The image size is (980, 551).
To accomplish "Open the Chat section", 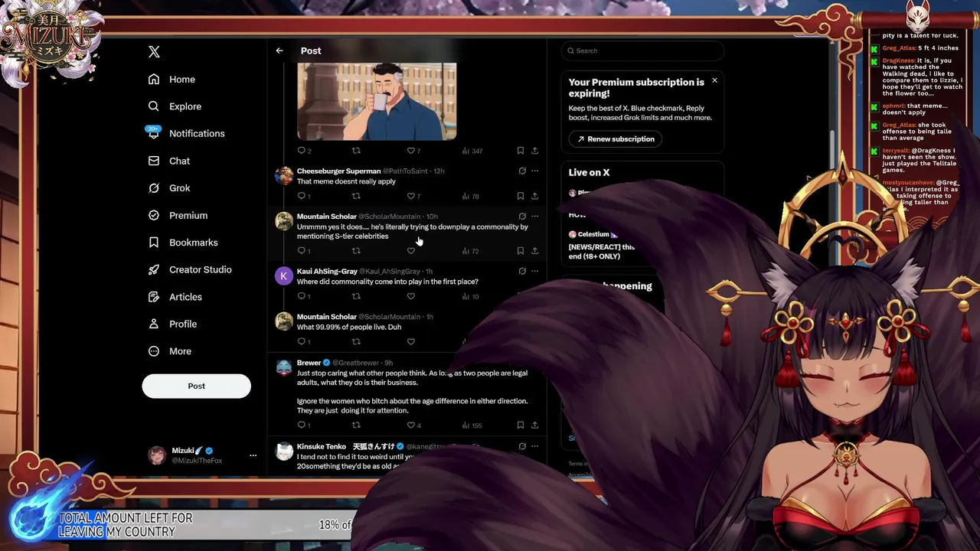I will tap(169, 161).
